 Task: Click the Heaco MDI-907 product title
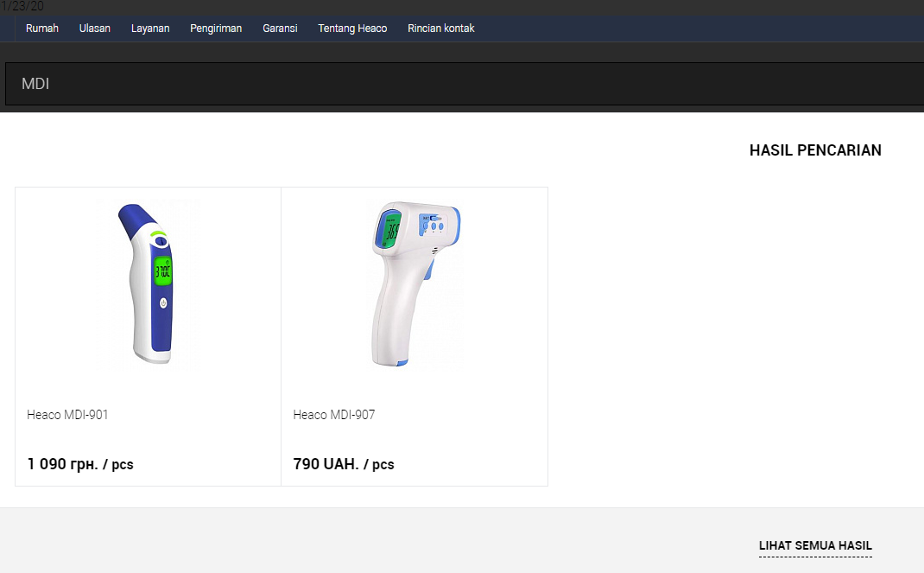pyautogui.click(x=334, y=415)
